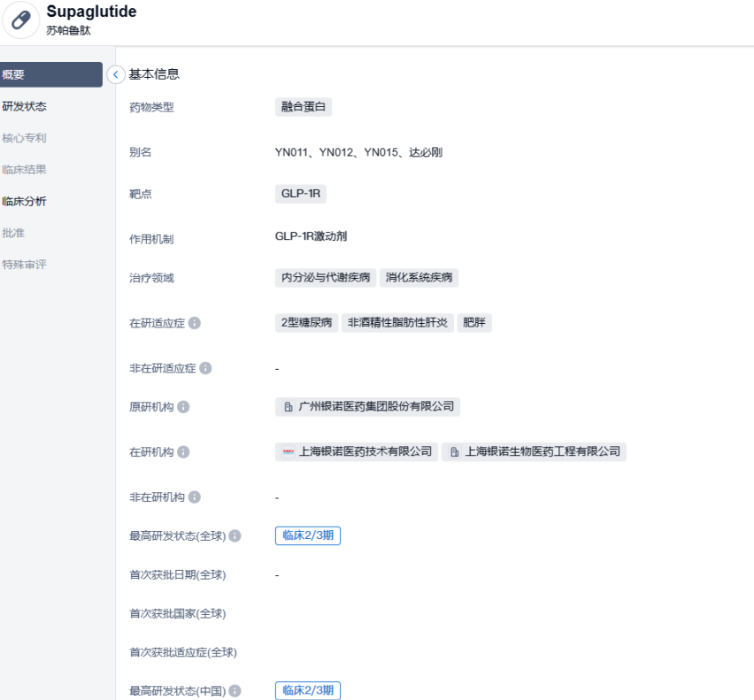This screenshot has width=754, height=700.
Task: Click info icon next to 在研适应症
Action: pos(195,323)
